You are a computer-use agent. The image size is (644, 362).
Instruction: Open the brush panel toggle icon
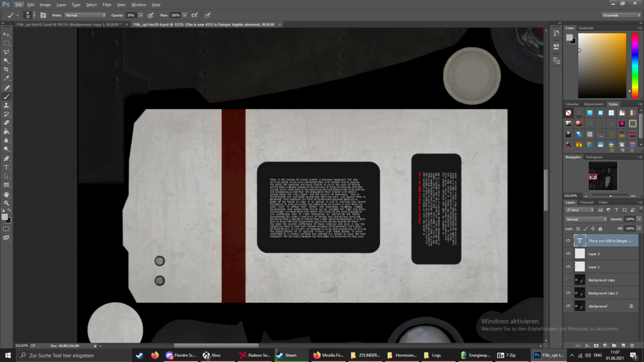(x=43, y=15)
